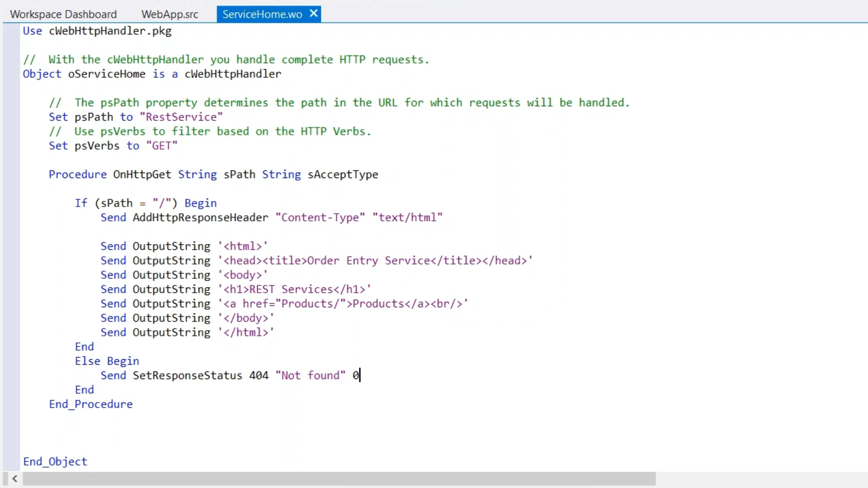The width and height of the screenshot is (868, 488).
Task: Select the ServiceHome.wo tab
Action: click(x=262, y=14)
